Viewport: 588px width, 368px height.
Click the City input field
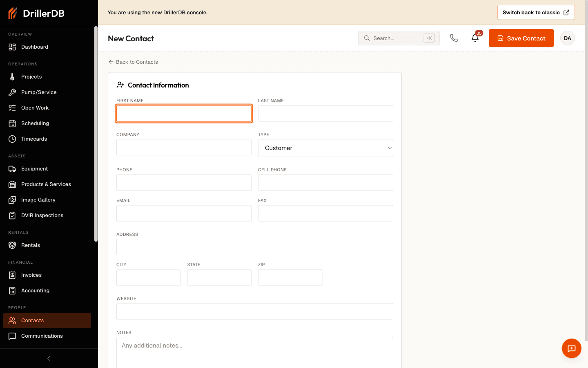[x=148, y=277]
